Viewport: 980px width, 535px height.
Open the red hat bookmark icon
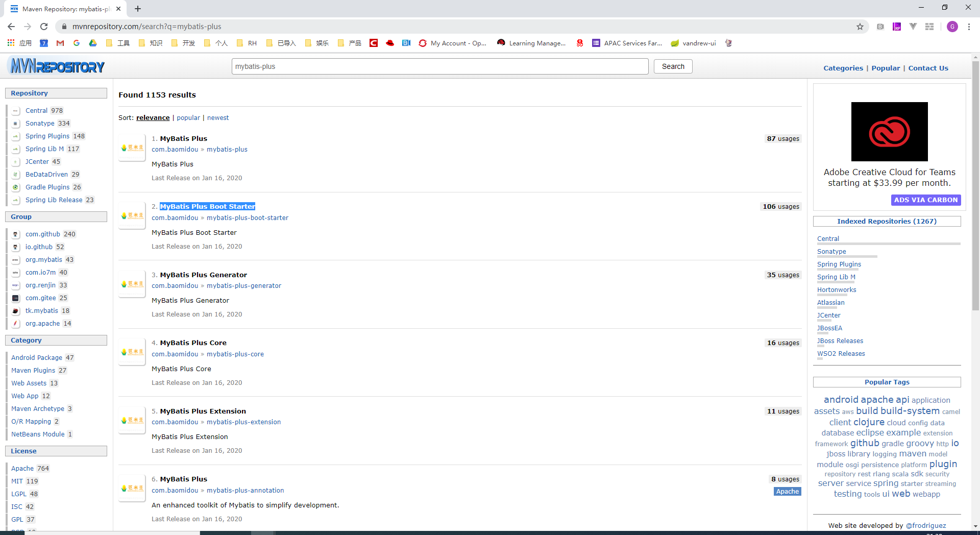[390, 43]
